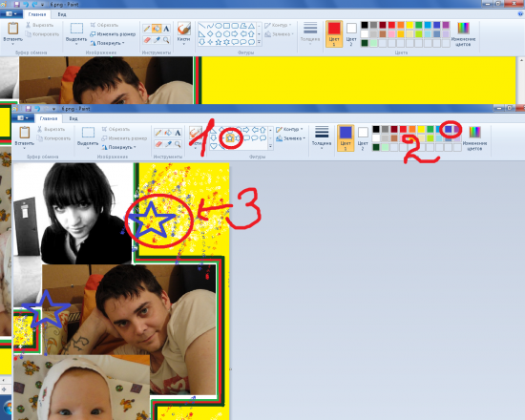Click highlighted Five-point star shape in front window

230,138
